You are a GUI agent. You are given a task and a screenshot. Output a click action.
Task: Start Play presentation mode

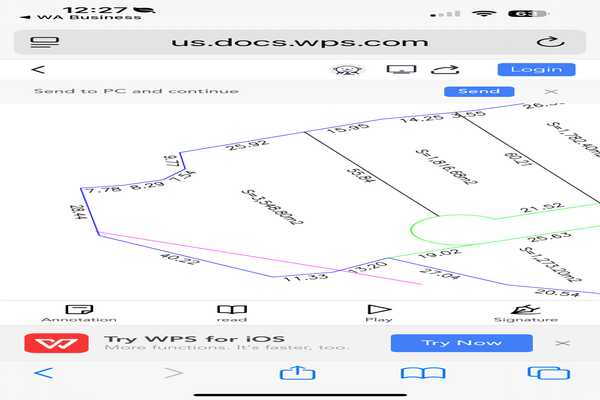379,313
